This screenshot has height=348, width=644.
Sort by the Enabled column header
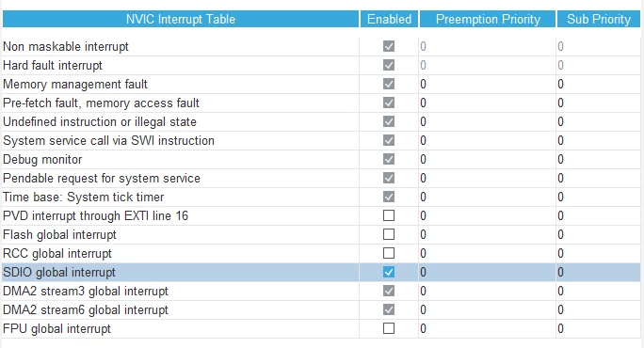click(390, 20)
